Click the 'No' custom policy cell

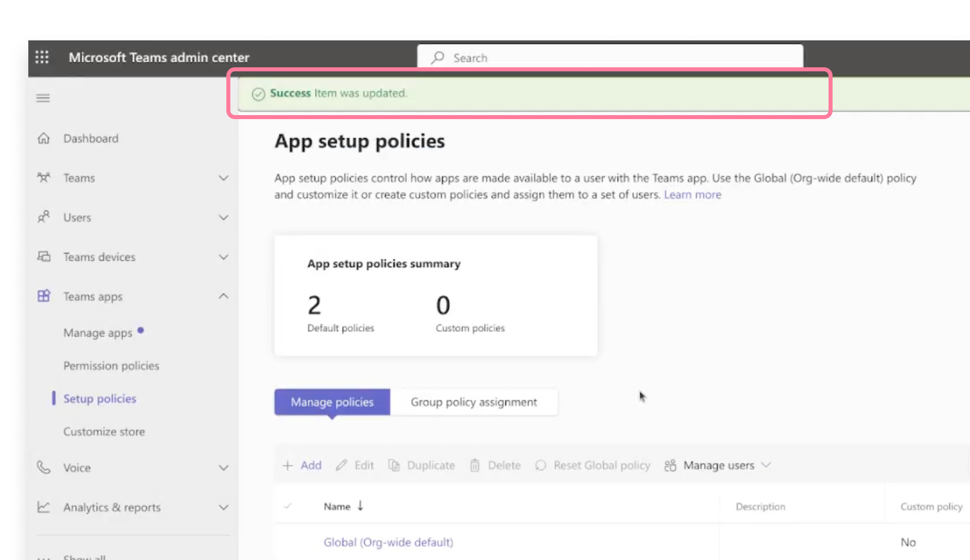tap(908, 542)
